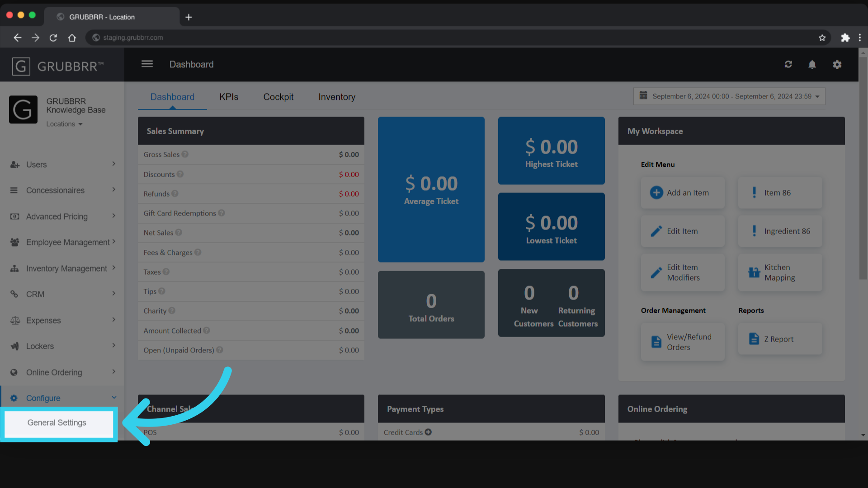Click the Charity help icon
The height and width of the screenshot is (488, 868).
(172, 310)
